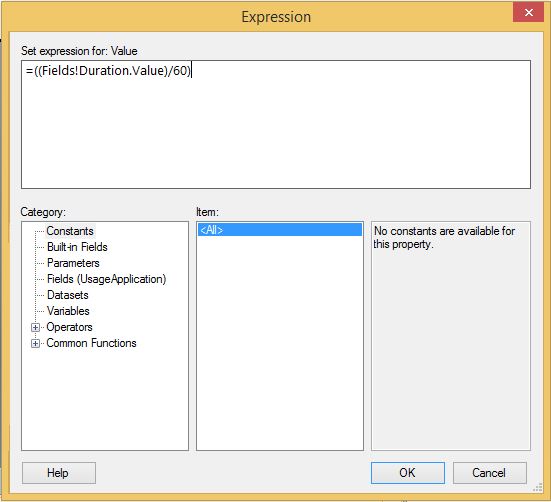Select the Operators category label
The width and height of the screenshot is (551, 502).
69,327
